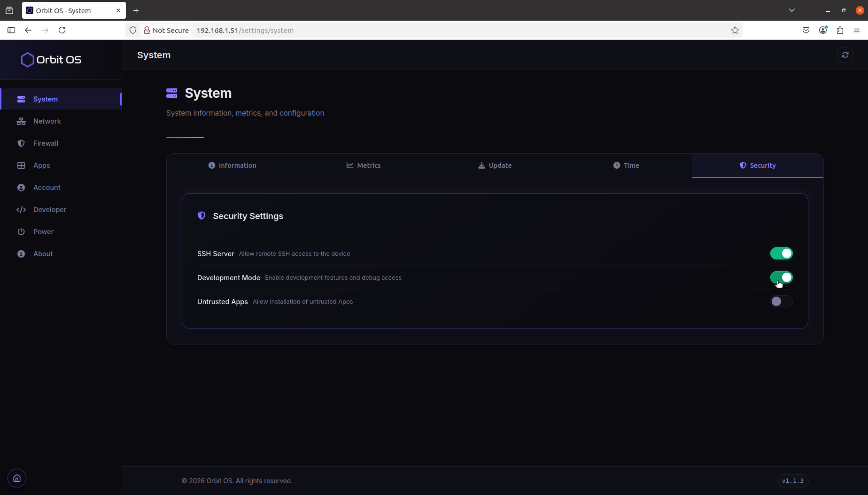
Task: Close the Orbit OS - System tab
Action: [118, 10]
